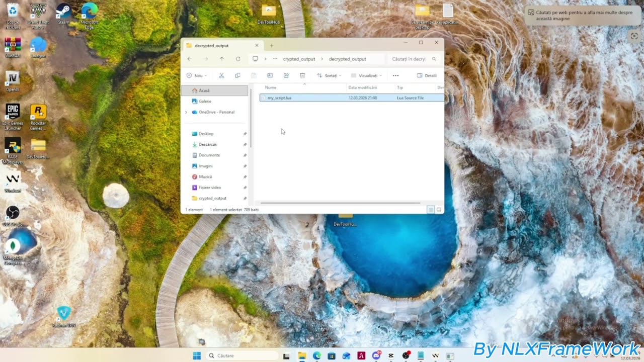644x362 pixels.
Task: Select the Laragon desktop shortcut
Action: click(38, 48)
